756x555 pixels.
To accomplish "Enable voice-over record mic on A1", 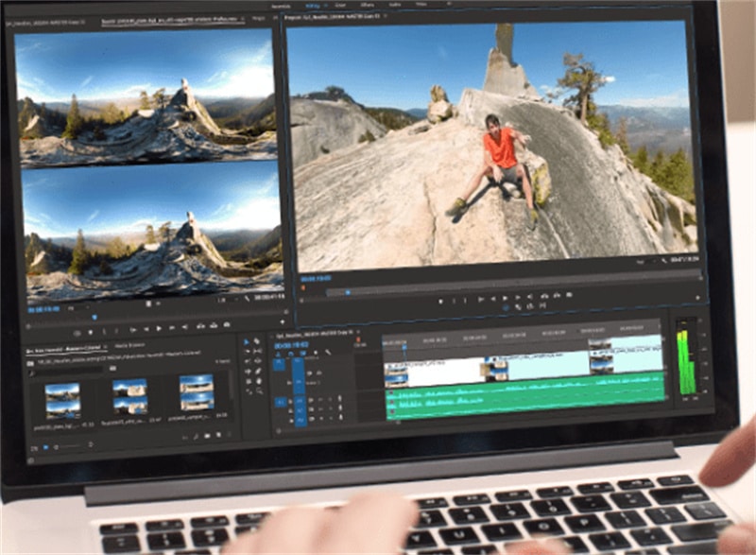I will point(340,399).
